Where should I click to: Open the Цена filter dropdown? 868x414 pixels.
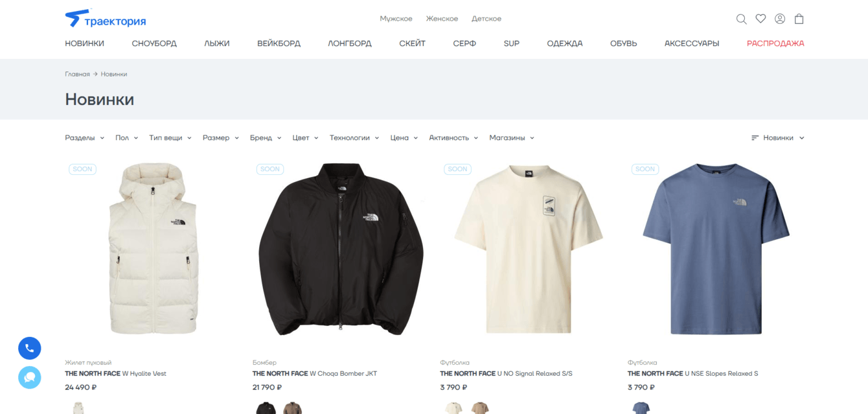pyautogui.click(x=404, y=138)
